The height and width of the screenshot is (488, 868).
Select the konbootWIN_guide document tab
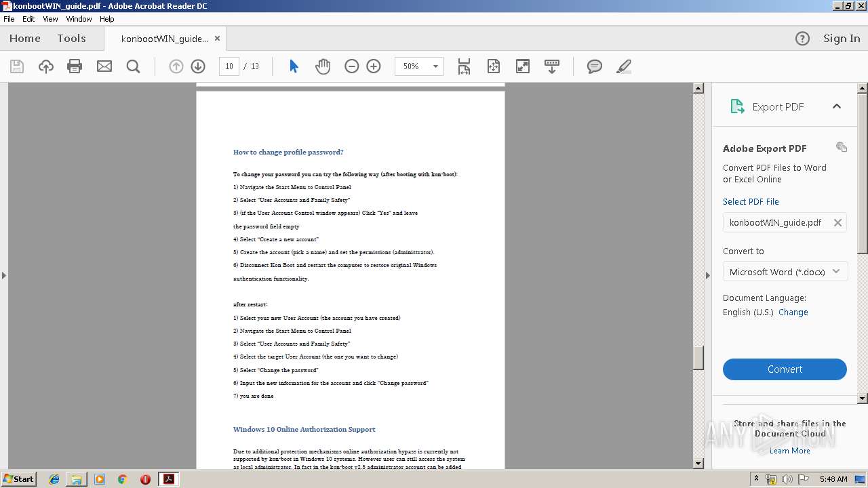[x=165, y=39]
